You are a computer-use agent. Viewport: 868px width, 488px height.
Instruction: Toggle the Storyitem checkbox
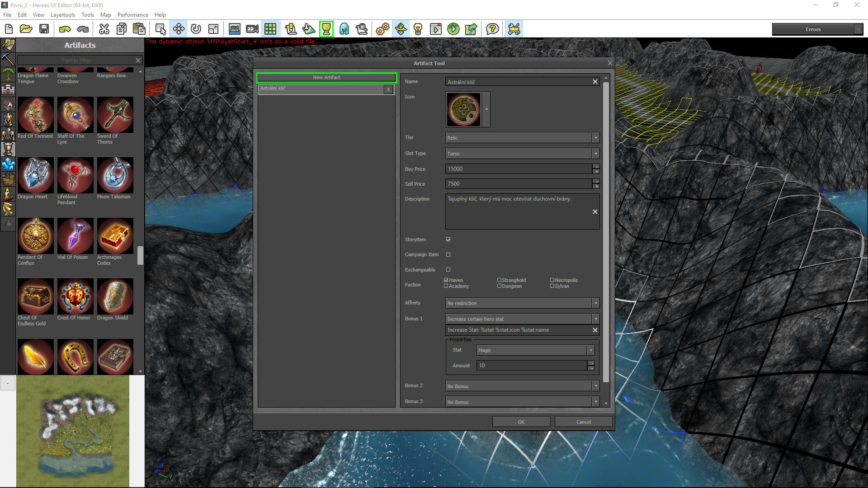448,239
